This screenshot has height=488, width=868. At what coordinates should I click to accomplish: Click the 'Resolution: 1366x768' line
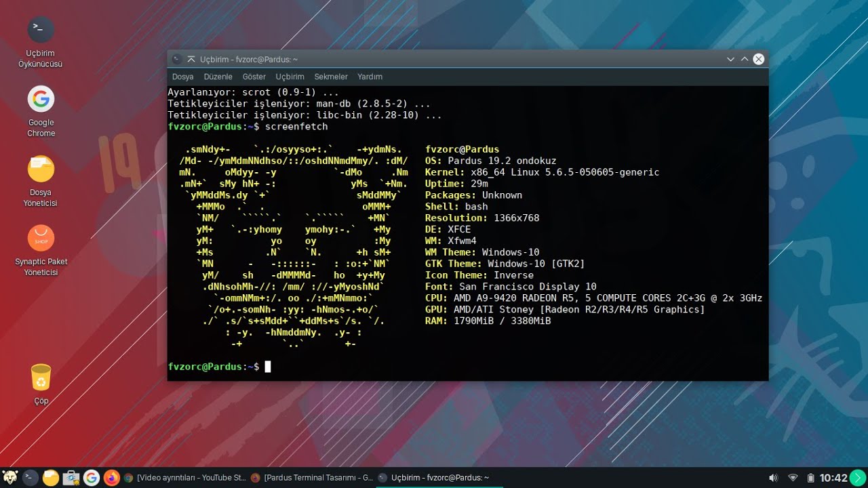[x=482, y=218]
